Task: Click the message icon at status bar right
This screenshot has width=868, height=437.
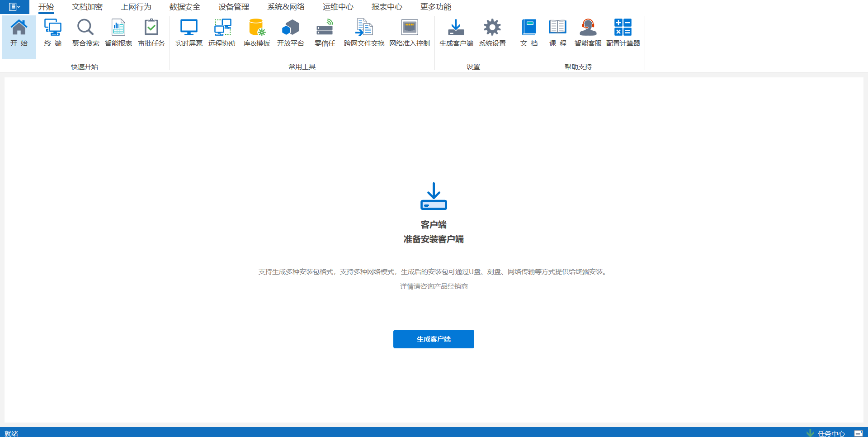Action: pyautogui.click(x=858, y=433)
